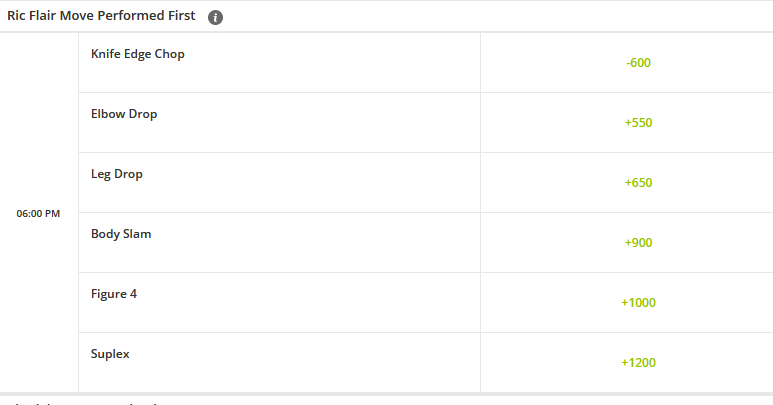Click the Elbow Drop label
This screenshot has height=405, width=773.
(x=124, y=114)
